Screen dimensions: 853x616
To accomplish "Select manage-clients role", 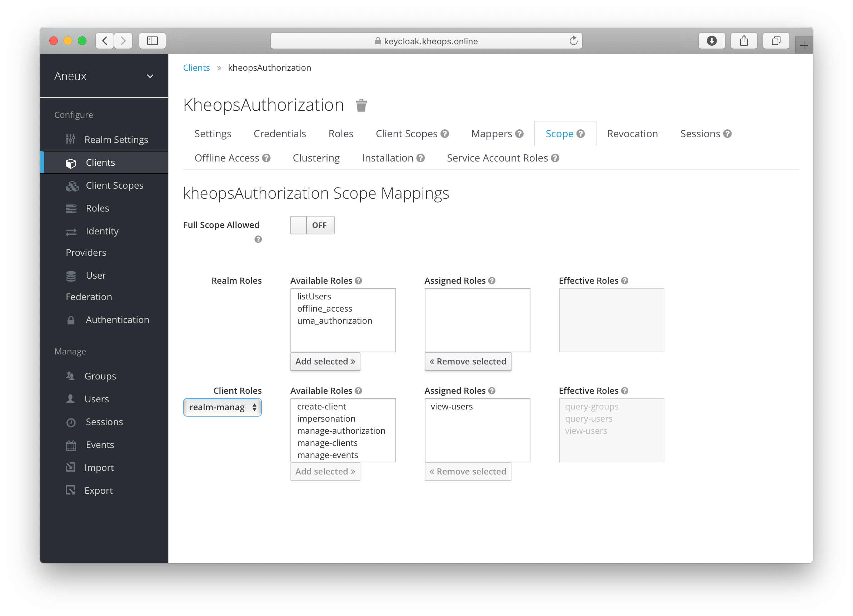I will (327, 443).
